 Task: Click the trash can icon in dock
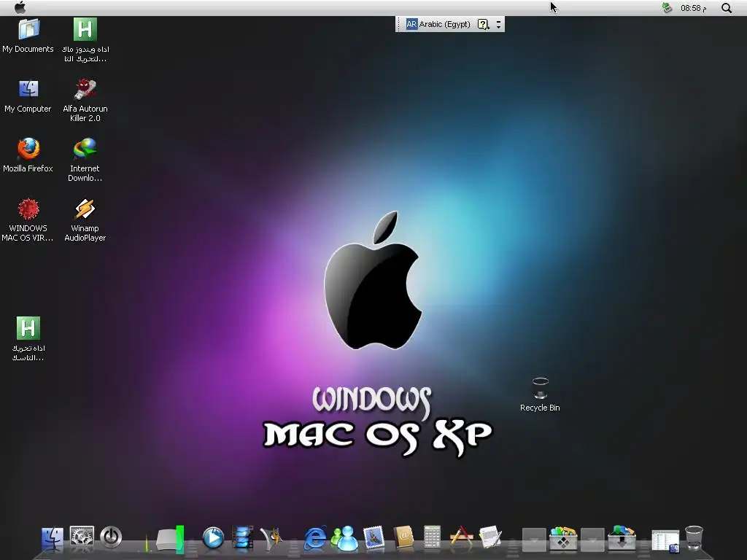[694, 538]
